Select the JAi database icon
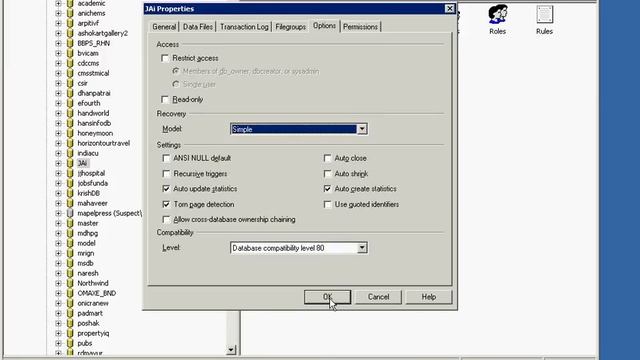This screenshot has height=360, width=640. pos(70,163)
